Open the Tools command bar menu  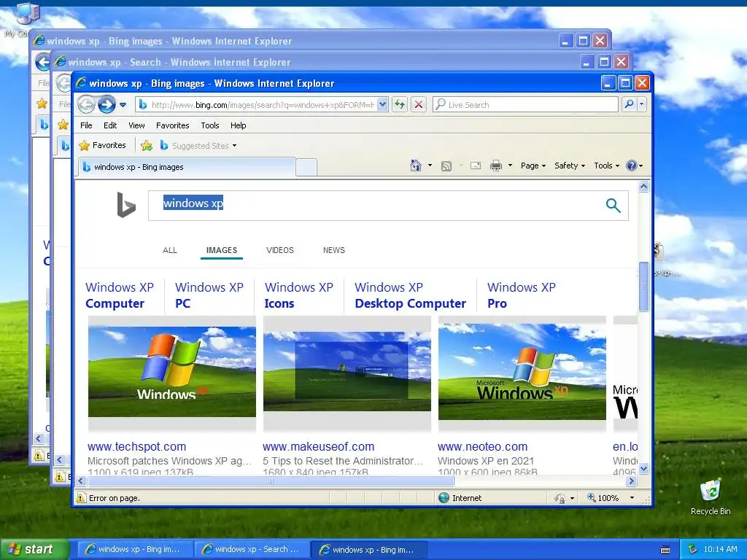[x=606, y=166]
